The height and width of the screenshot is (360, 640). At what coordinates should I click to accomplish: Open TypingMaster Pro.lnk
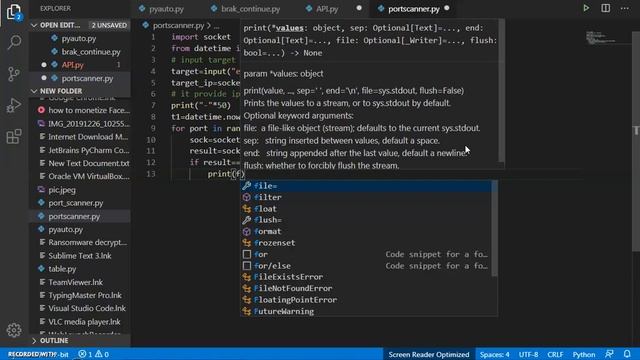coord(80,295)
